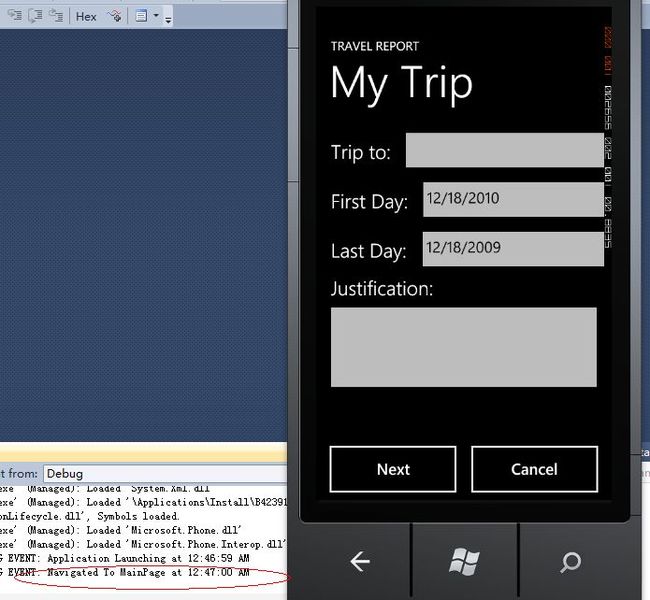Open the Debug output source combo box
The image size is (650, 600).
click(x=165, y=474)
